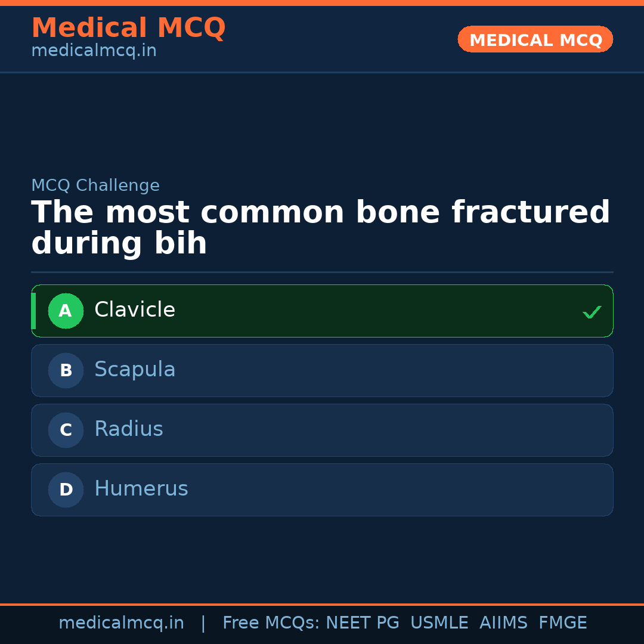Click the question text about bone fracture

320,228
